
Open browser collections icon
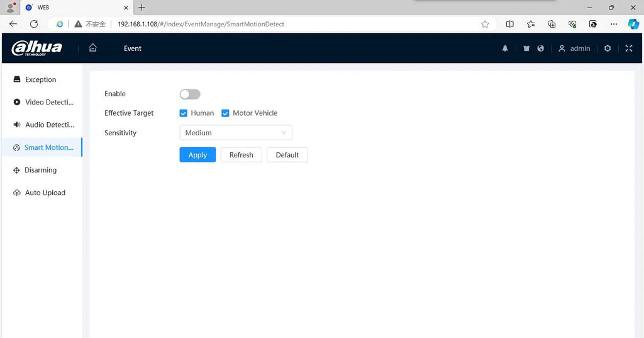click(x=552, y=24)
